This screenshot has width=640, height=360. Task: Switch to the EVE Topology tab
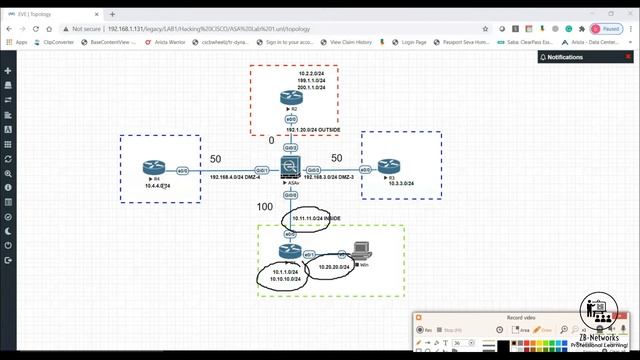(53, 14)
